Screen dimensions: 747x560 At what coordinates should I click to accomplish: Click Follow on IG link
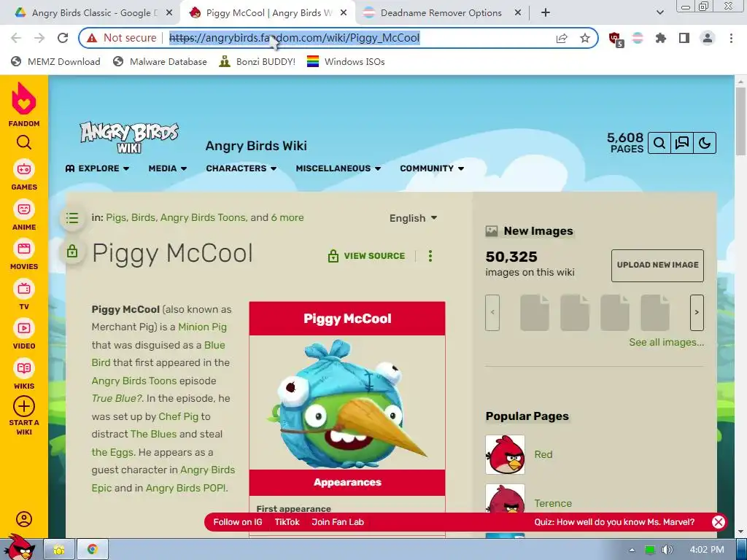(x=237, y=522)
